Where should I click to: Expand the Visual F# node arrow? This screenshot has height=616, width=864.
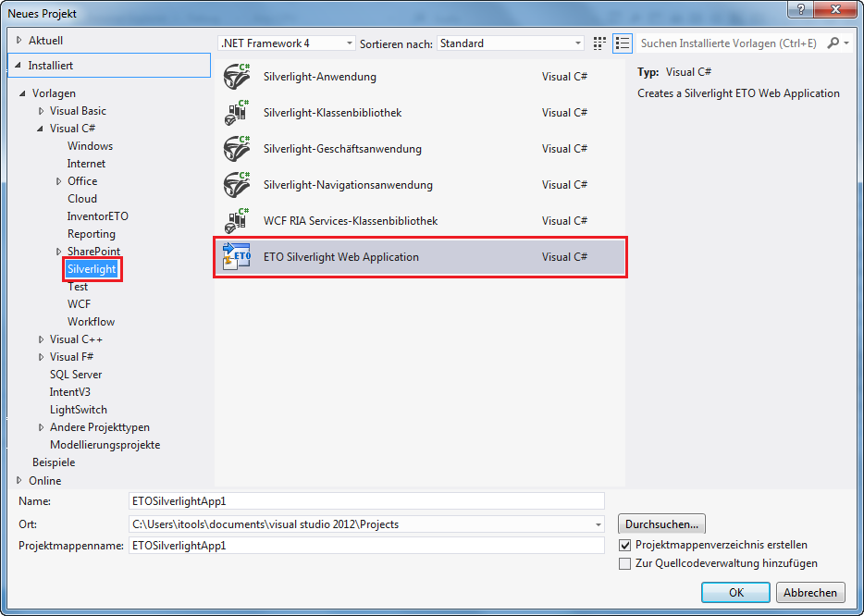point(41,357)
